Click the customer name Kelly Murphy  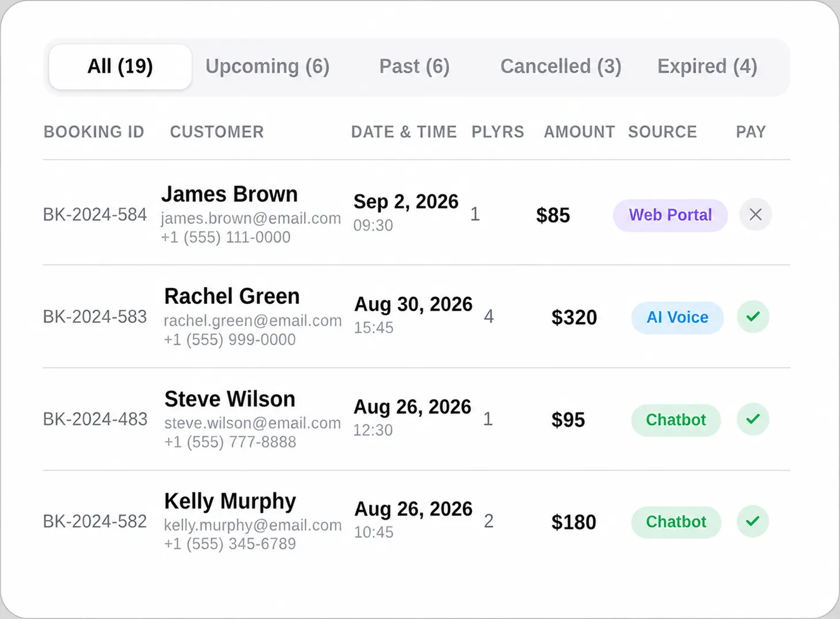click(230, 502)
